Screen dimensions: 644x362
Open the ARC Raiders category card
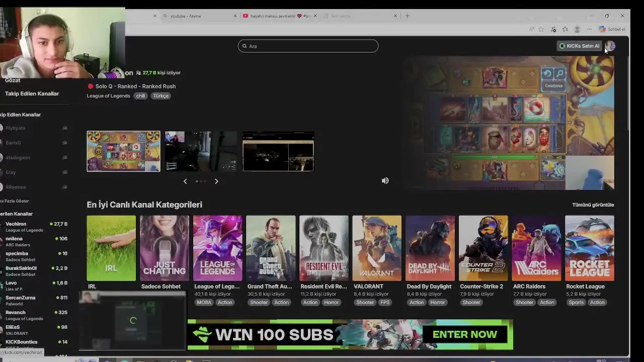536,248
